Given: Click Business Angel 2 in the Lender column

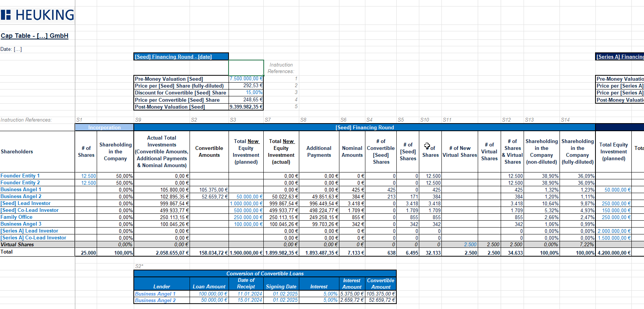Looking at the screenshot, I should click(155, 301).
